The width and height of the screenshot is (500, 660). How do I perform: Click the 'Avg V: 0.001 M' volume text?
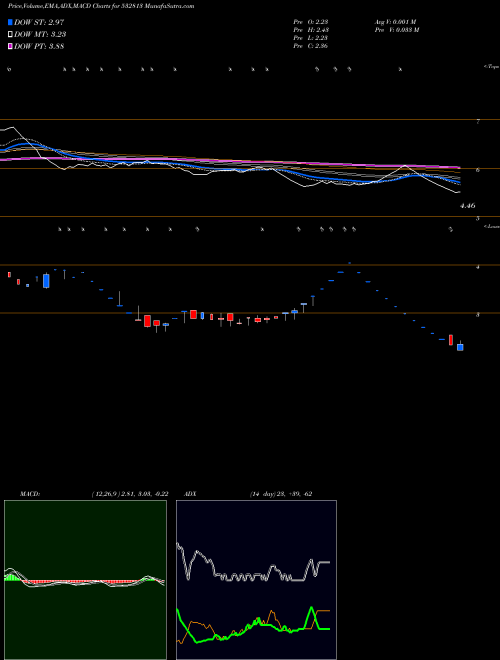coord(395,22)
